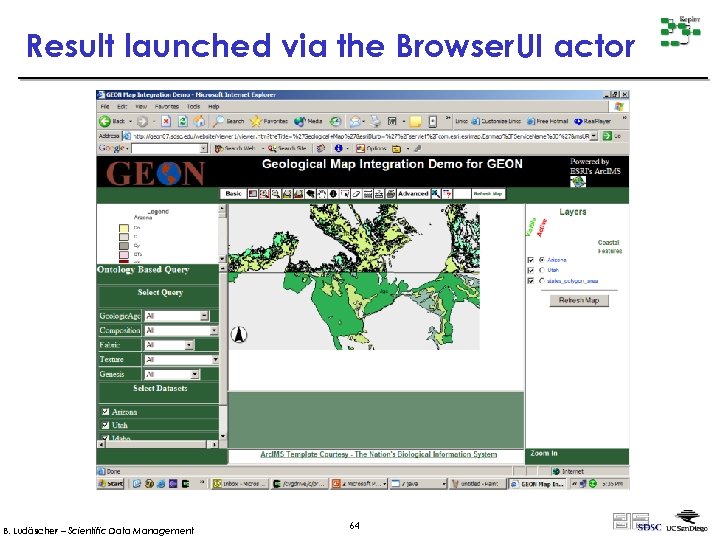This screenshot has height=540, width=720.
Task: Set states_polygon_area active radio
Action: [x=542, y=281]
